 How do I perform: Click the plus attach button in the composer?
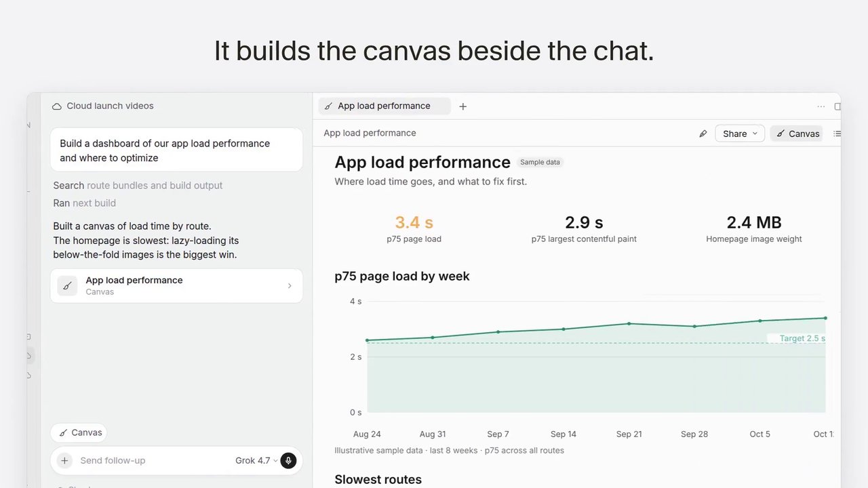pyautogui.click(x=64, y=460)
